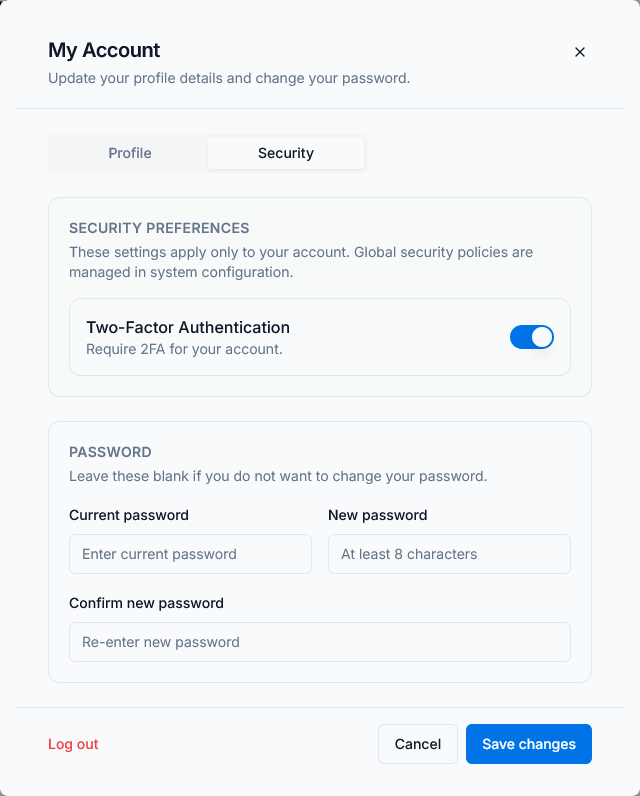Viewport: 640px width, 796px height.
Task: Select the Security tab
Action: 286,153
